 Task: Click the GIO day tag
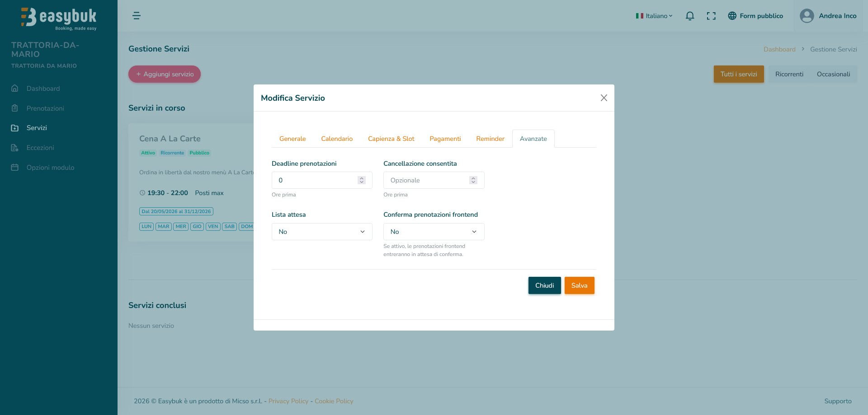click(197, 227)
